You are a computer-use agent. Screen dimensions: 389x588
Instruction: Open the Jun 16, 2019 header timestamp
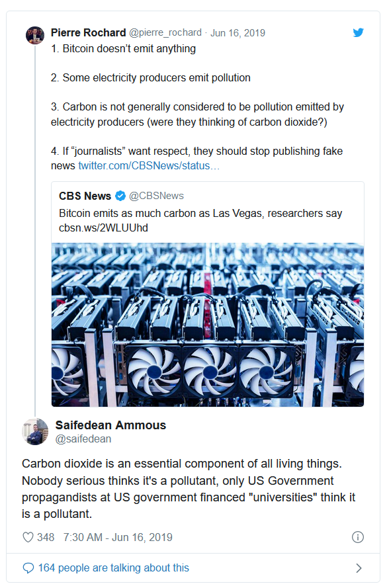(238, 33)
